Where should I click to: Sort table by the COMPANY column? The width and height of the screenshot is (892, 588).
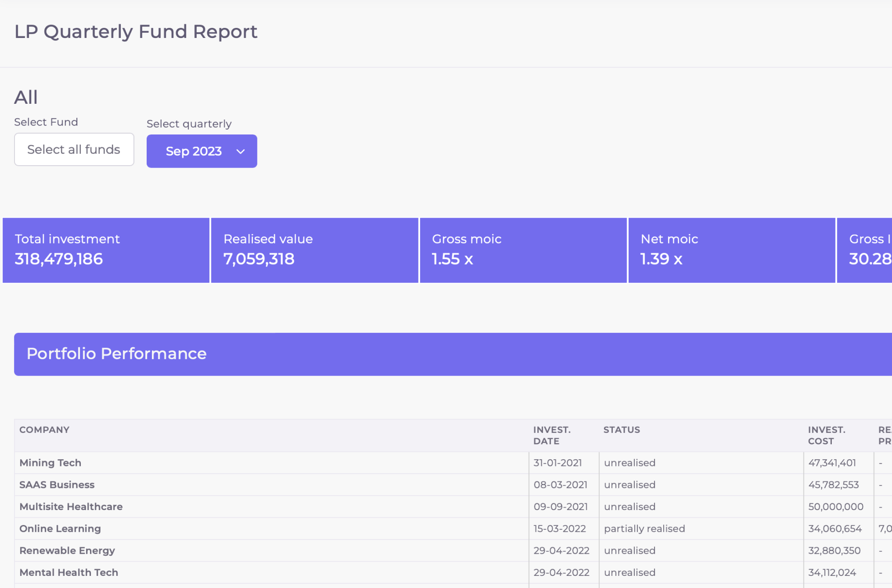(44, 430)
